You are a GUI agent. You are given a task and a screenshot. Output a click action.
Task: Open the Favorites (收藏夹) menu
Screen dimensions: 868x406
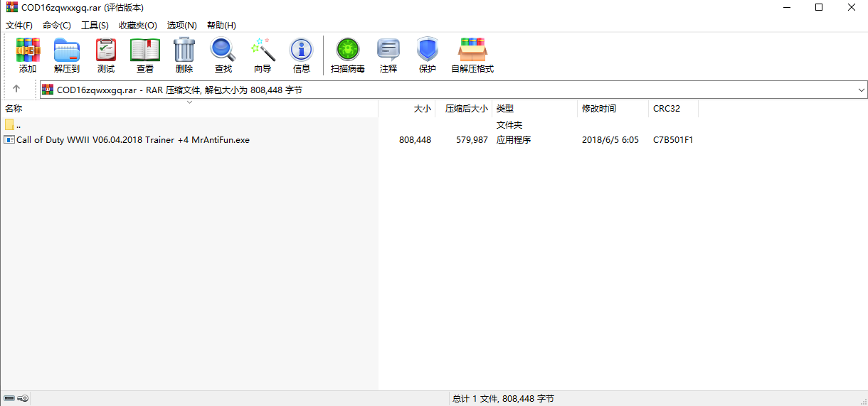[x=137, y=25]
